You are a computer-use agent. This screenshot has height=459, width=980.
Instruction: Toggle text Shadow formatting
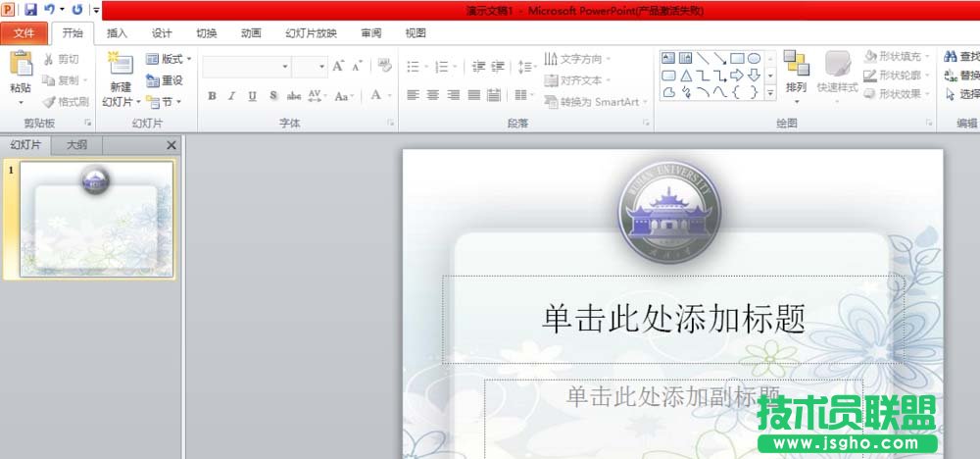point(273,96)
